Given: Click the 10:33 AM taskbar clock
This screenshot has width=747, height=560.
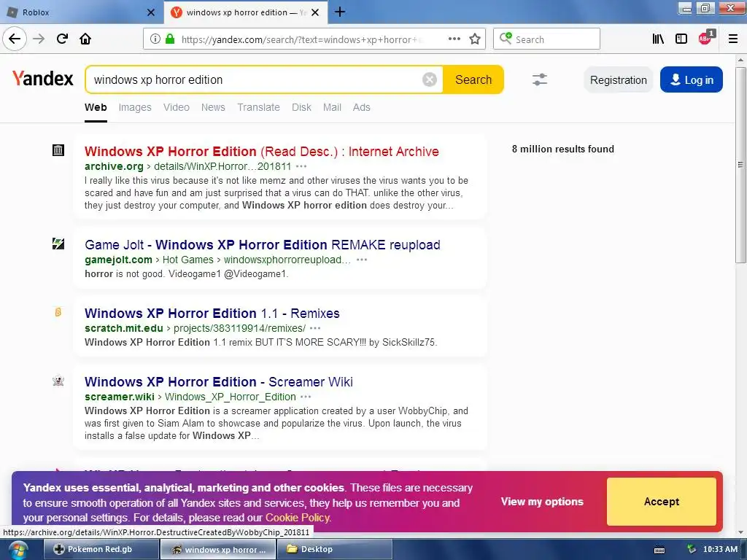Looking at the screenshot, I should pyautogui.click(x=720, y=550).
